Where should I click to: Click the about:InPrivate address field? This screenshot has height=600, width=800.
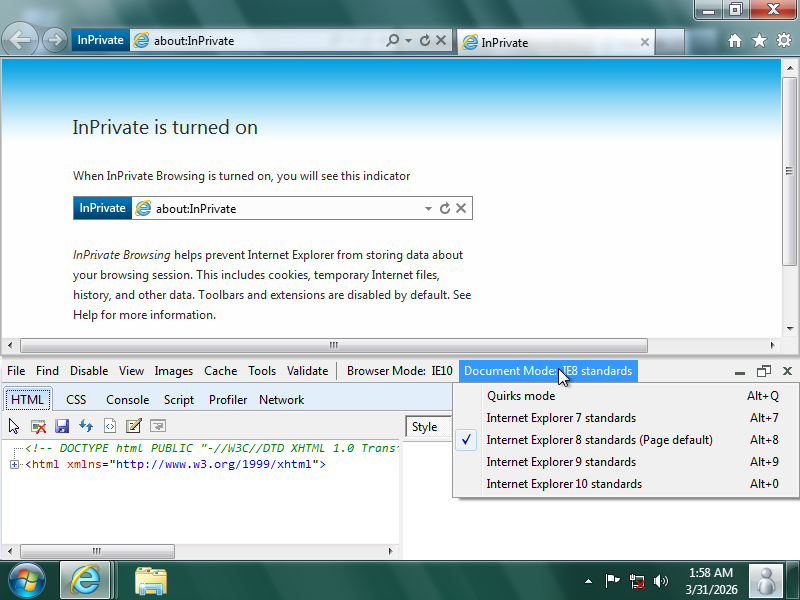pos(258,41)
